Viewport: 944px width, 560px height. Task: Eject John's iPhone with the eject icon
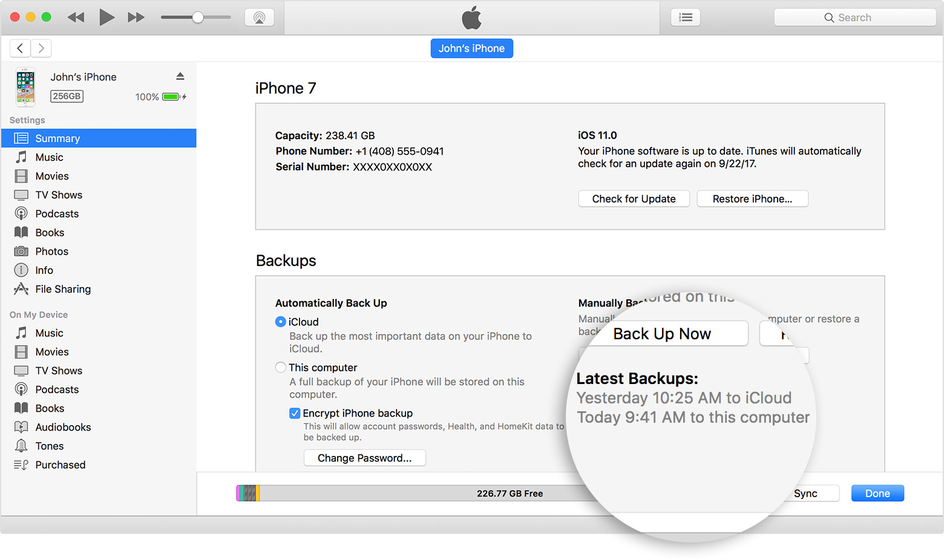180,76
